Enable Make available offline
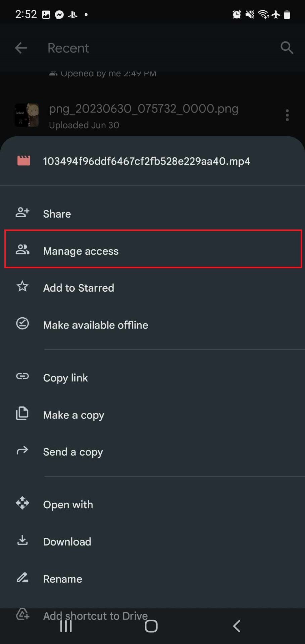 coord(95,325)
